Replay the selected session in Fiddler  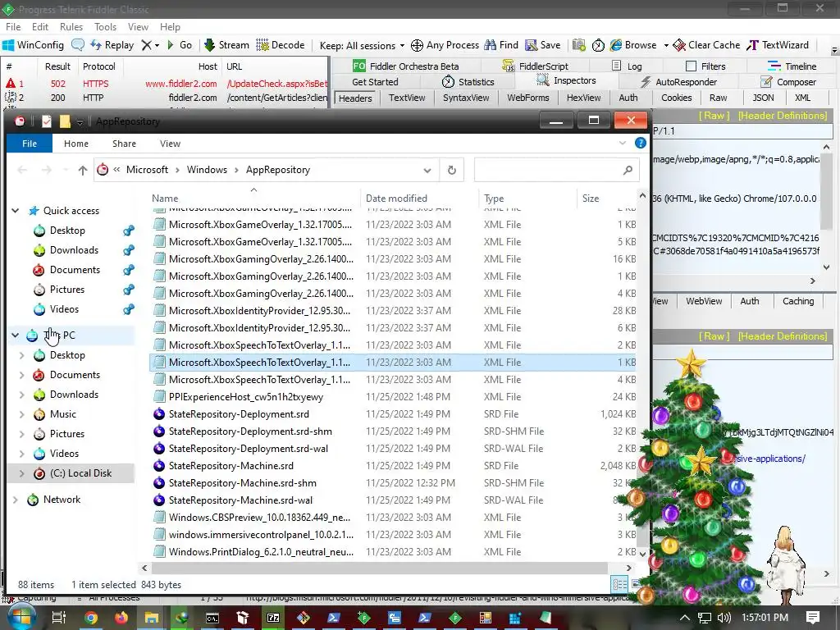coord(112,45)
